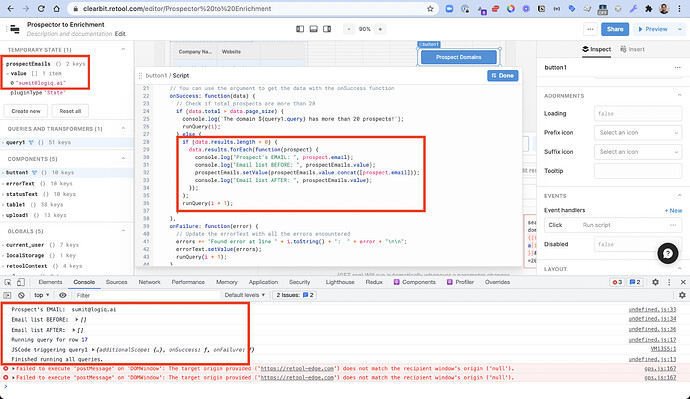Click the Disabled value field
Image resolution: width=690 pixels, height=399 pixels.
pyautogui.click(x=638, y=244)
